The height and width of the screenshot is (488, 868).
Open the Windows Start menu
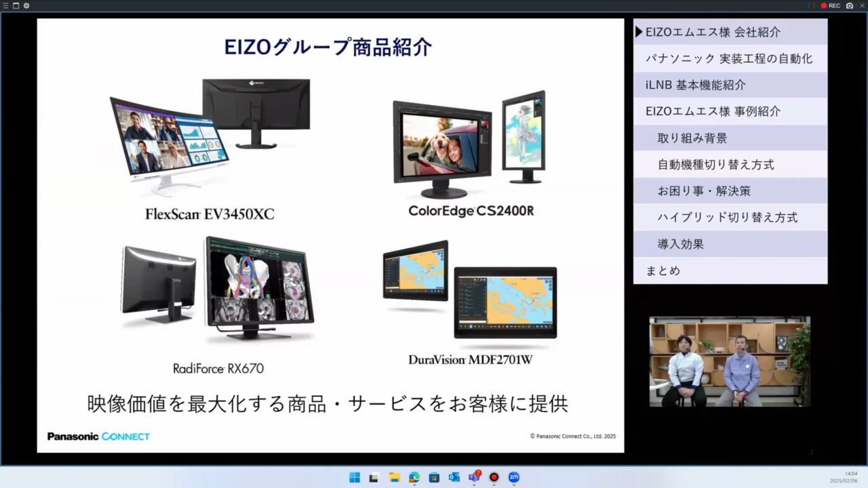coord(354,477)
